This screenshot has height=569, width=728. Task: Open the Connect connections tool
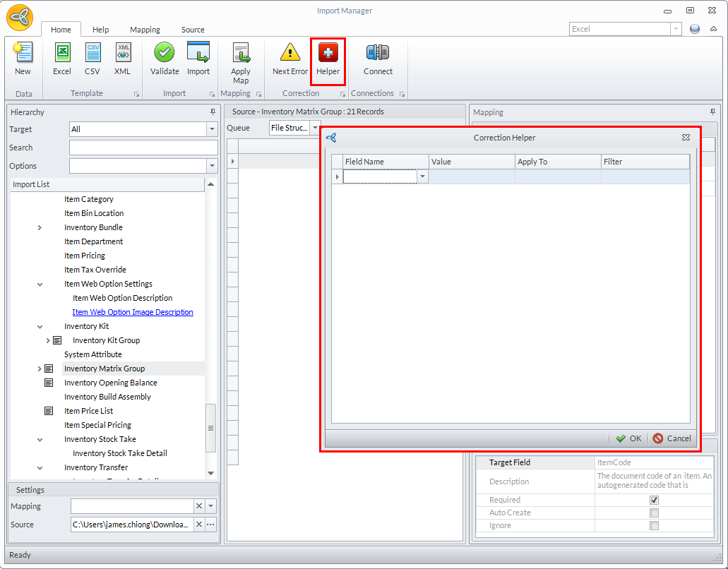pyautogui.click(x=378, y=59)
